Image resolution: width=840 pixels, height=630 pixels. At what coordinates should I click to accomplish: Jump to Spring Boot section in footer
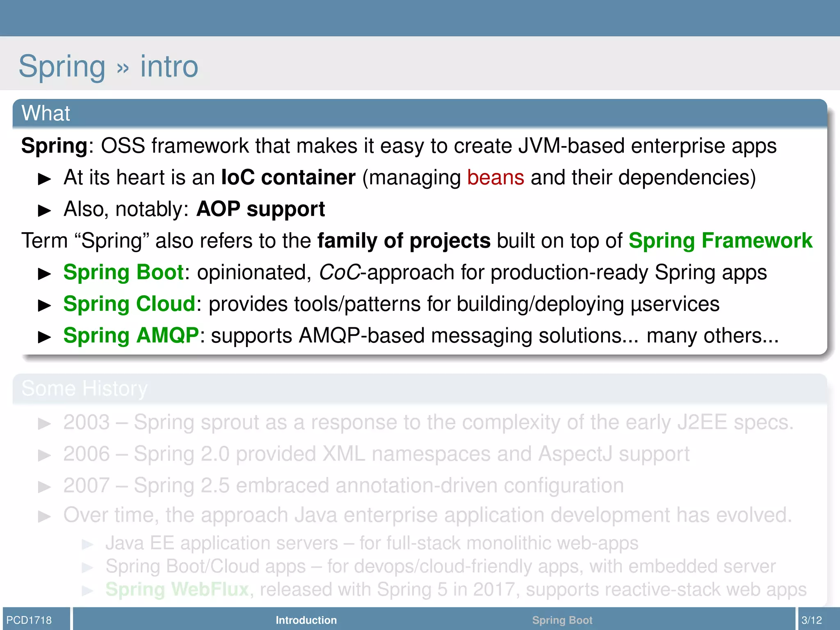pyautogui.click(x=562, y=620)
